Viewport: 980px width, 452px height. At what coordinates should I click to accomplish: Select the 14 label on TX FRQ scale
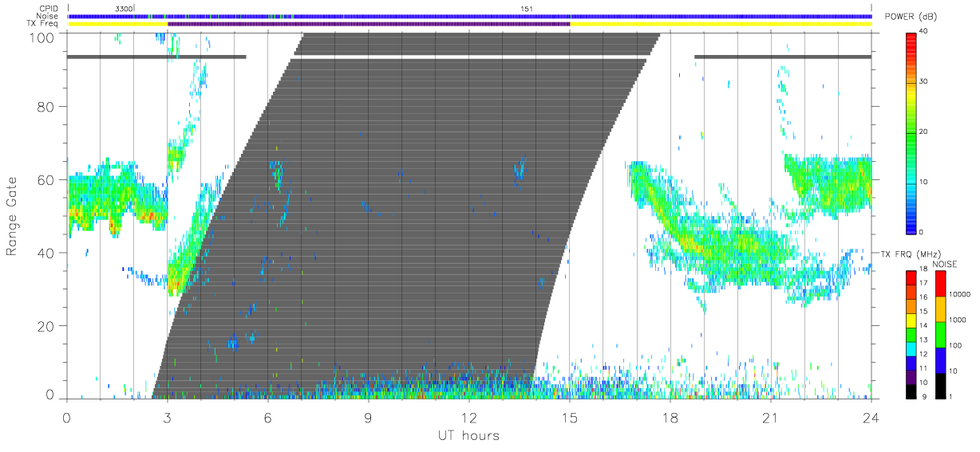tap(925, 326)
